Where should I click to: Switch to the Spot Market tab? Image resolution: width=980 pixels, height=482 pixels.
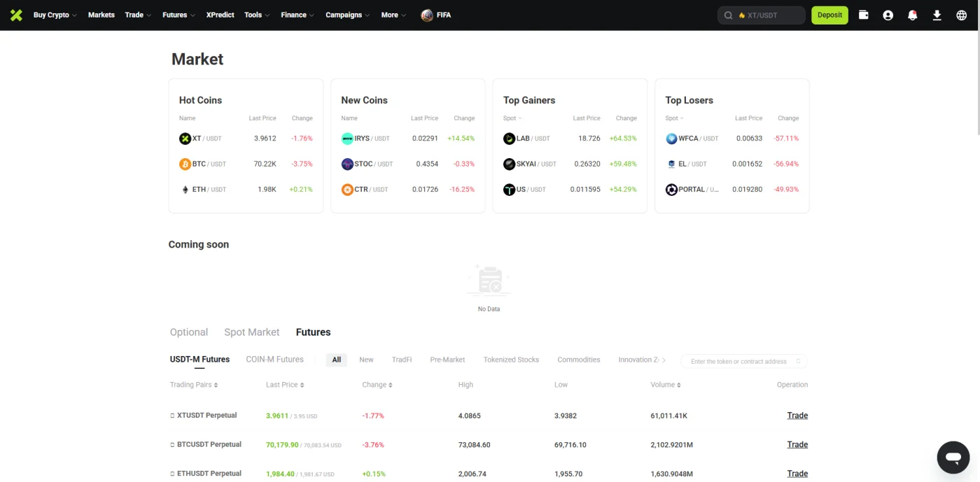click(252, 332)
